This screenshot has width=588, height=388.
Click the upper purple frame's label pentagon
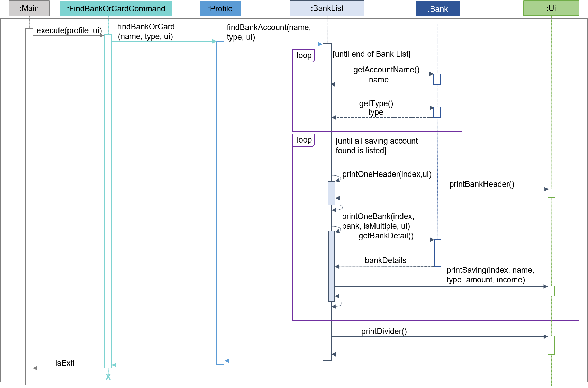(303, 56)
